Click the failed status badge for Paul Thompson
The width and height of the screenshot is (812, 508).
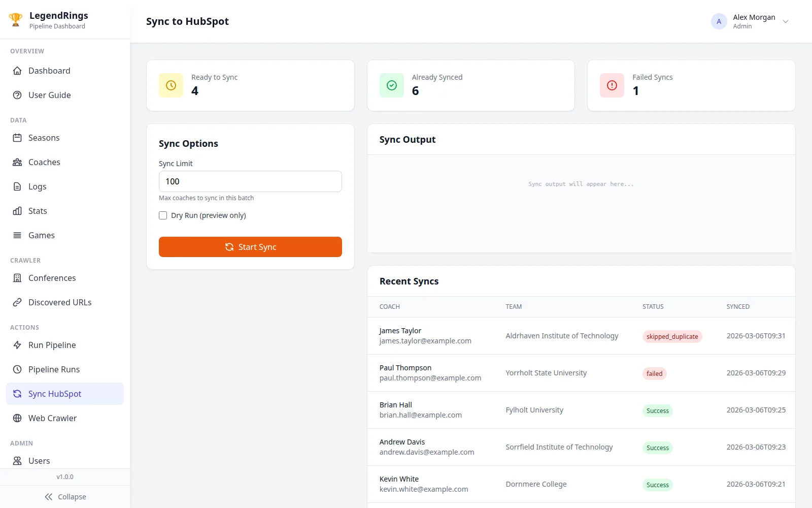tap(654, 373)
